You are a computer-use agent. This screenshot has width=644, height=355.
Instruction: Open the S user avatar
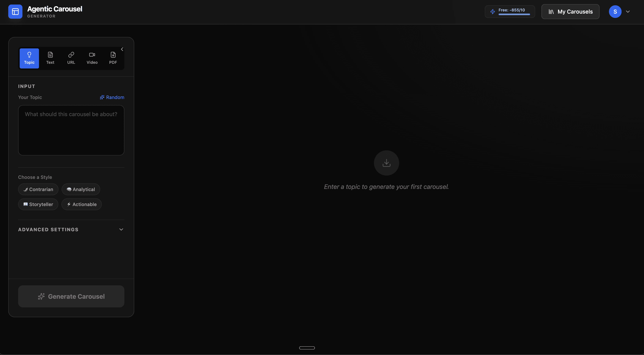point(615,11)
